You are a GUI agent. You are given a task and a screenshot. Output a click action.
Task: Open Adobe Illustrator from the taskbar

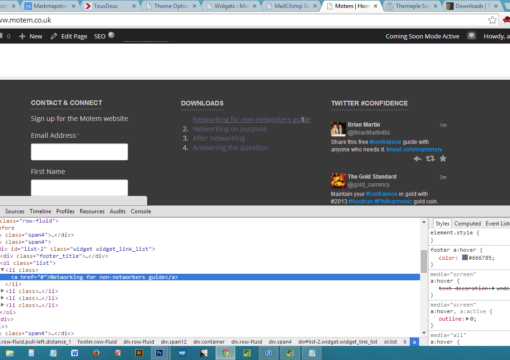coord(139,353)
